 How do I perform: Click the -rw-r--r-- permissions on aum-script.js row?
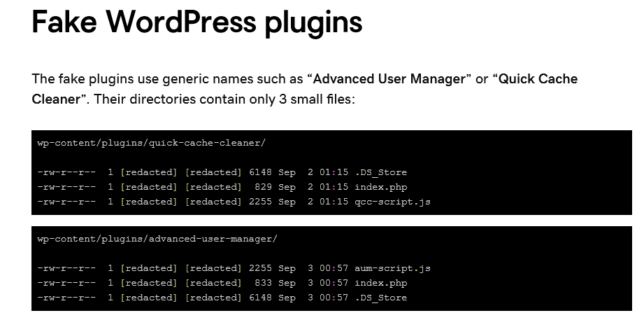coord(66,268)
